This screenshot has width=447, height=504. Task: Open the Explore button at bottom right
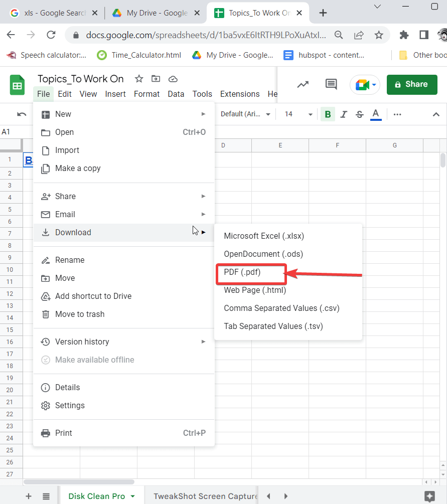(429, 496)
